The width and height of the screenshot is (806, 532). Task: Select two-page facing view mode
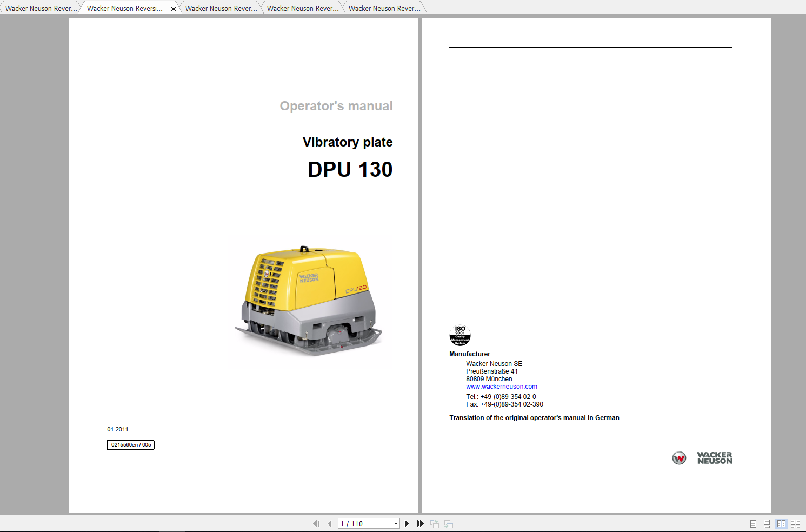tap(781, 523)
